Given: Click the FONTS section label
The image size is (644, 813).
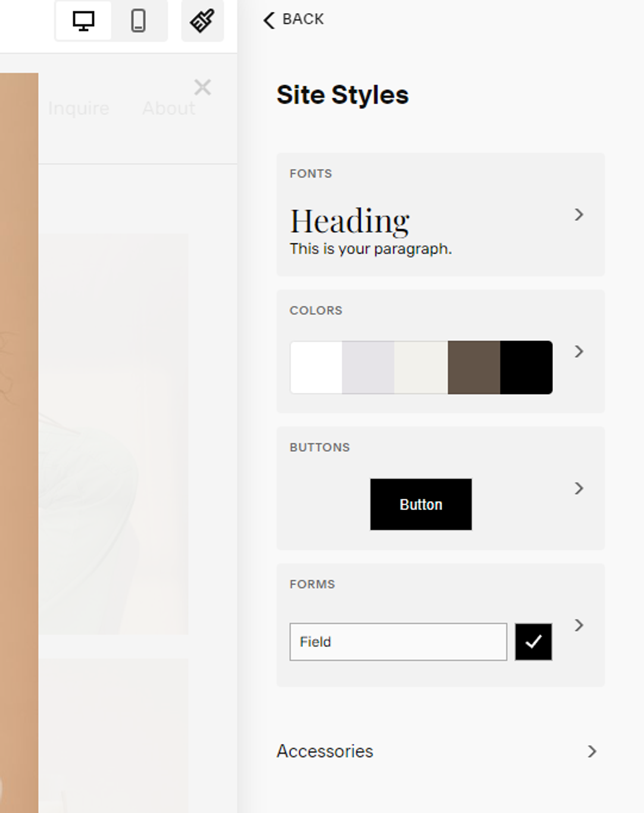Looking at the screenshot, I should (311, 174).
